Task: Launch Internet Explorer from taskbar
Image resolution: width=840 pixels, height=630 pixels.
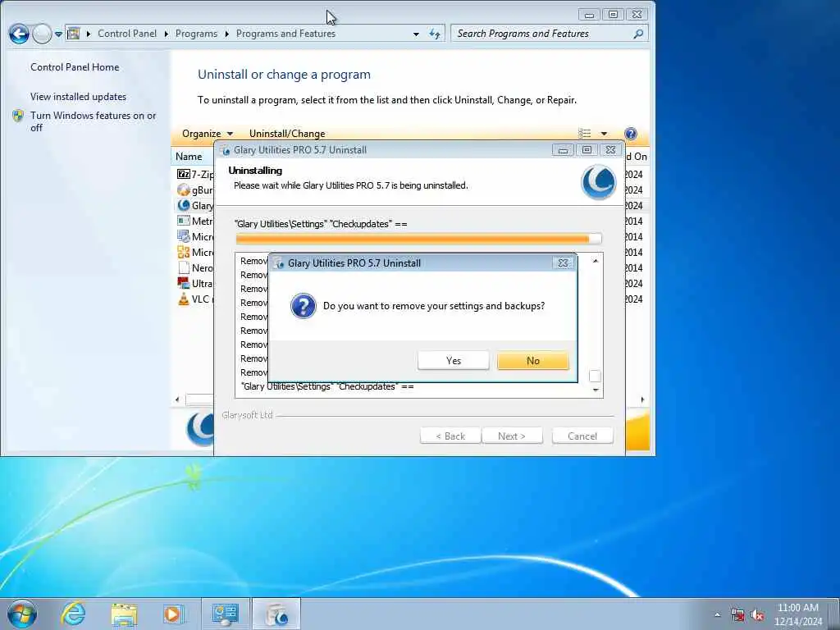Action: [x=73, y=614]
